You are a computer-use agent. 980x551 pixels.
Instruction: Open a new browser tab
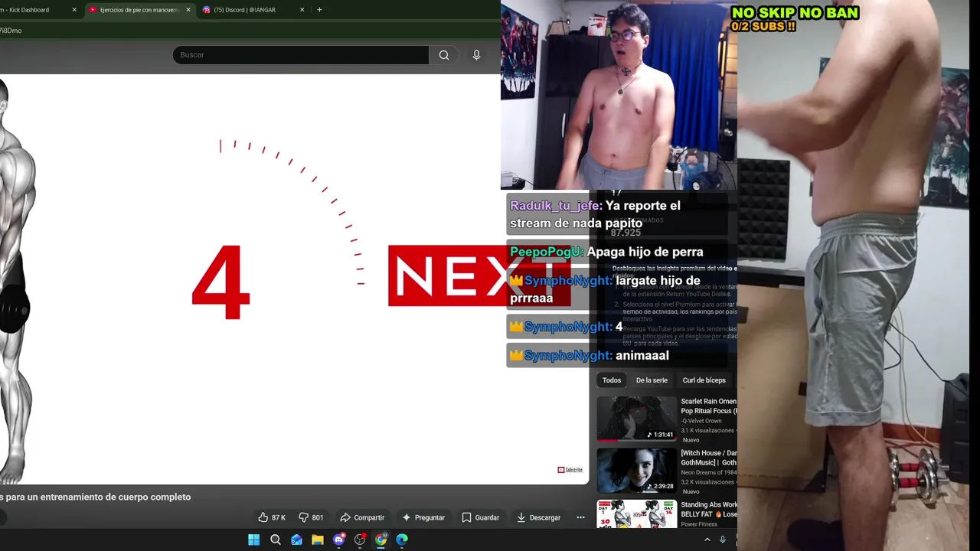(x=319, y=10)
